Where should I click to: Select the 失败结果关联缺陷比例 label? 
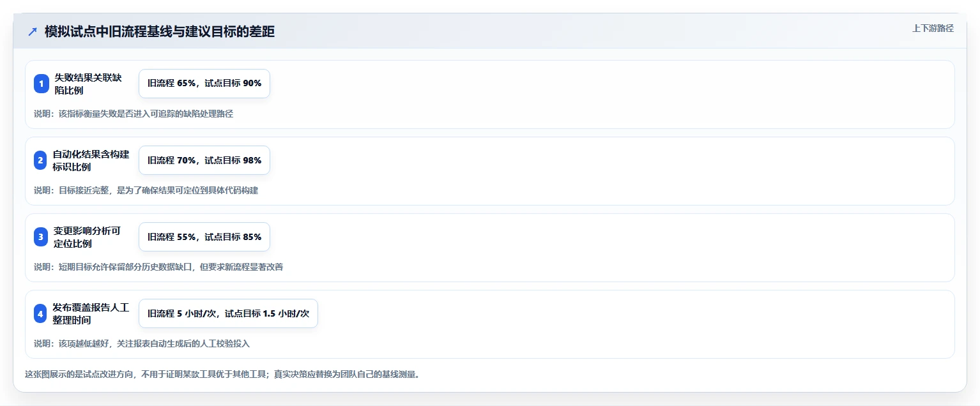[x=88, y=84]
